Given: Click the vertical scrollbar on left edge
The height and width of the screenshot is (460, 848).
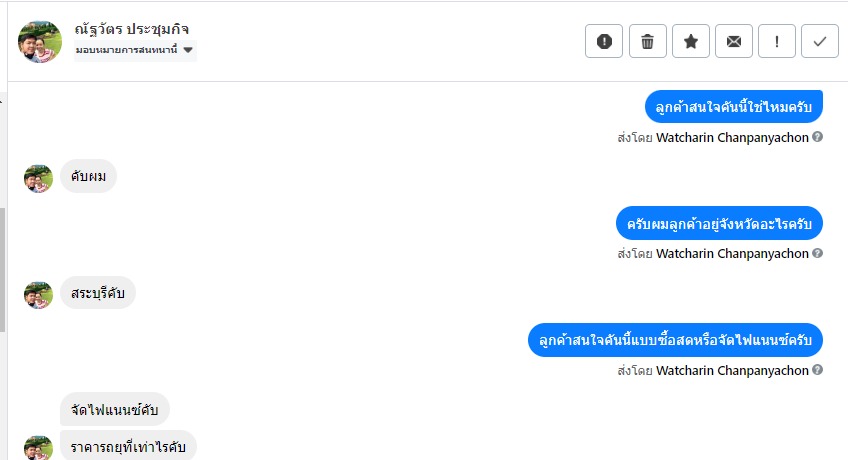Looking at the screenshot, I should [x=3, y=270].
